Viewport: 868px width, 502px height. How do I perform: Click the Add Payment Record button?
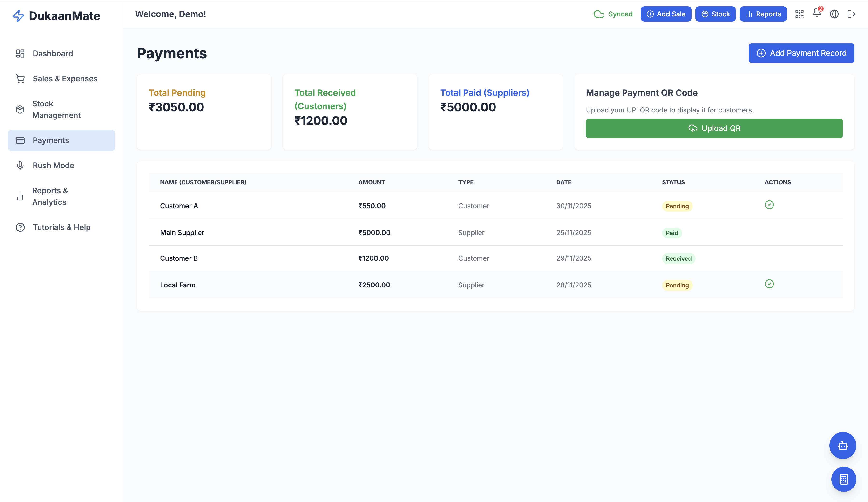coord(801,53)
